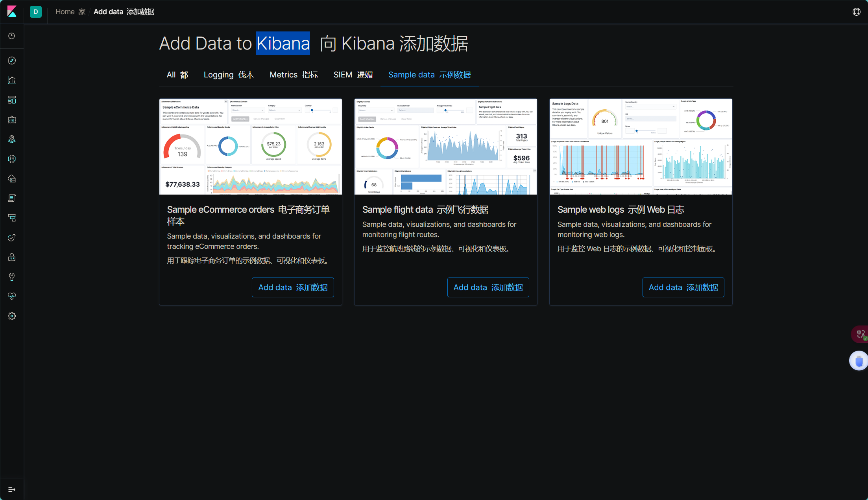Open the Canvas icon in sidebar
The height and width of the screenshot is (500, 868).
(12, 119)
